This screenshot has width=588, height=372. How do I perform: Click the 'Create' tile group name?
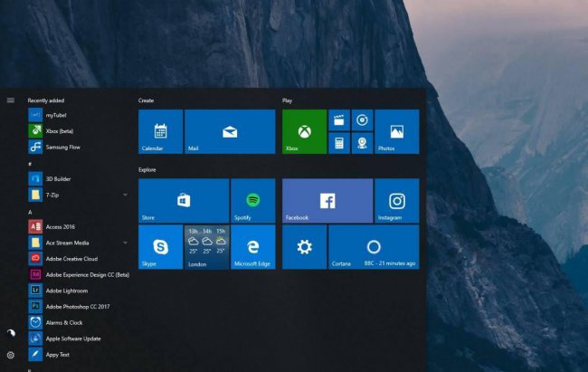146,100
